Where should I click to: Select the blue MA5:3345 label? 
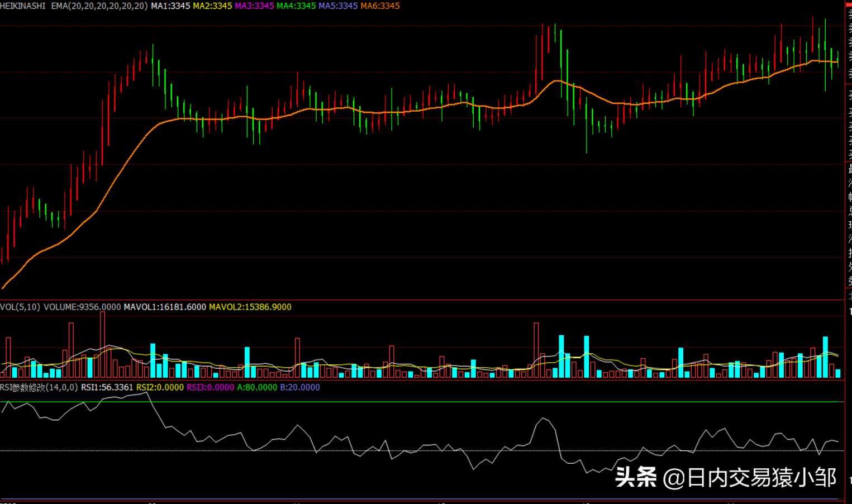click(338, 6)
